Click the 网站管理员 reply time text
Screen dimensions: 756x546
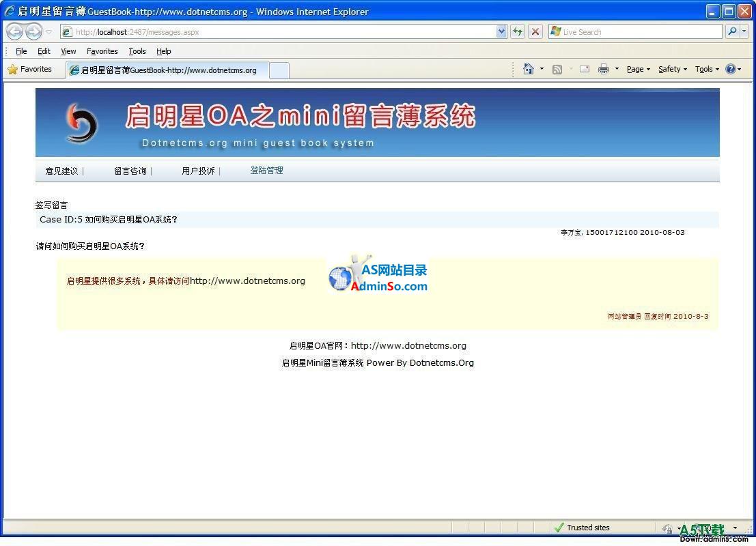pyautogui.click(x=658, y=316)
